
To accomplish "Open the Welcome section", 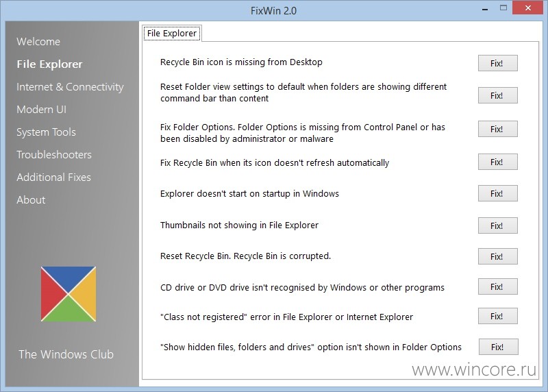I will coord(38,42).
